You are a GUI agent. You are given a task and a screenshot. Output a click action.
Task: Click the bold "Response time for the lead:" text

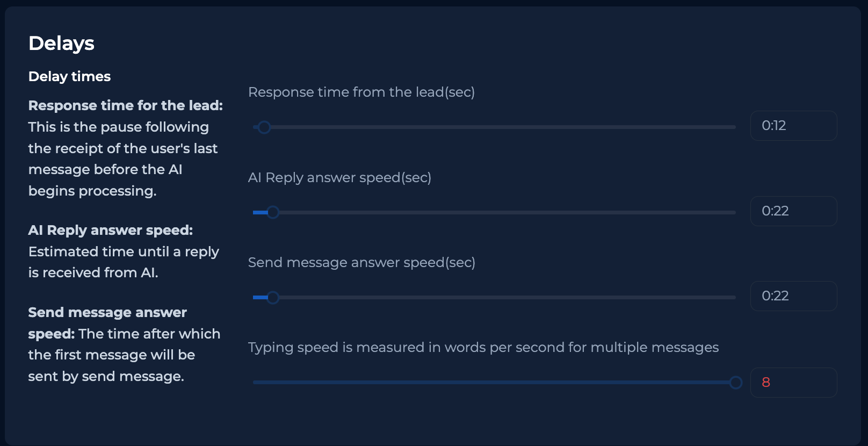coord(125,105)
